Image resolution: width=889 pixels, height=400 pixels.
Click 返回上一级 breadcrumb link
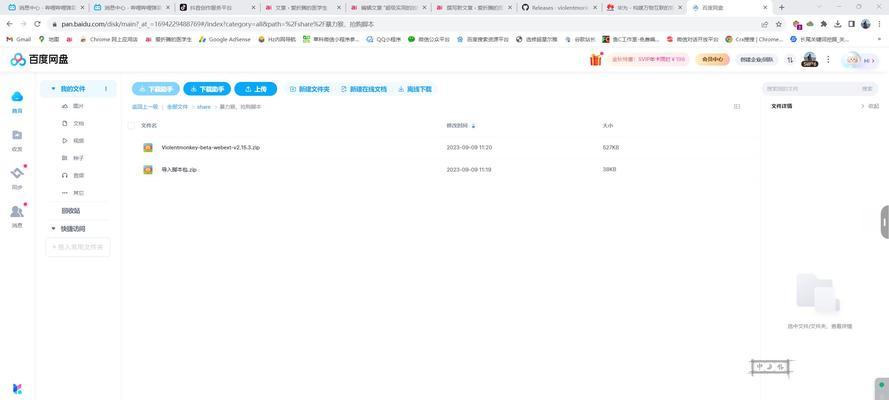click(145, 107)
